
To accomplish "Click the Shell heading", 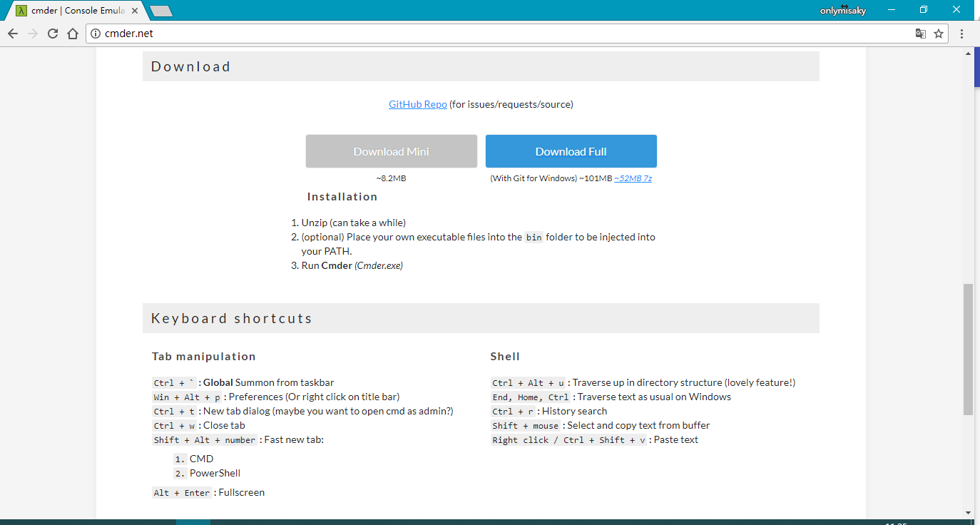I will click(505, 357).
